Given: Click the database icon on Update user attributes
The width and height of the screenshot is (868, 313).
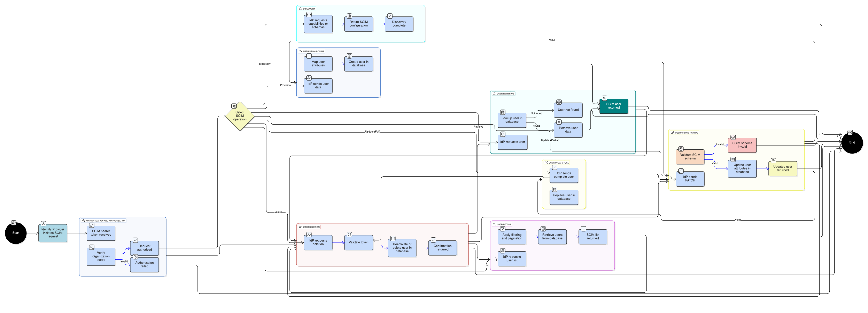Looking at the screenshot, I should [x=733, y=159].
